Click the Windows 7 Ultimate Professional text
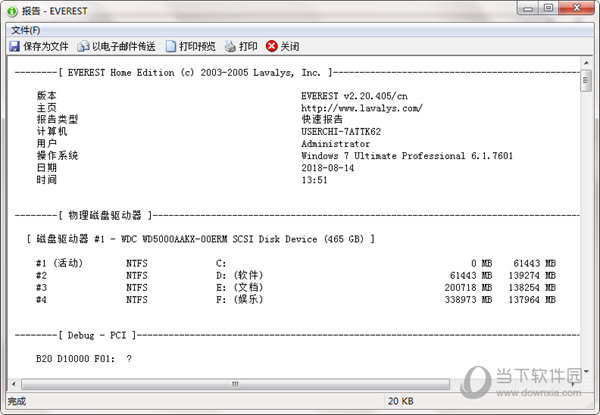600x415 pixels. coord(407,156)
